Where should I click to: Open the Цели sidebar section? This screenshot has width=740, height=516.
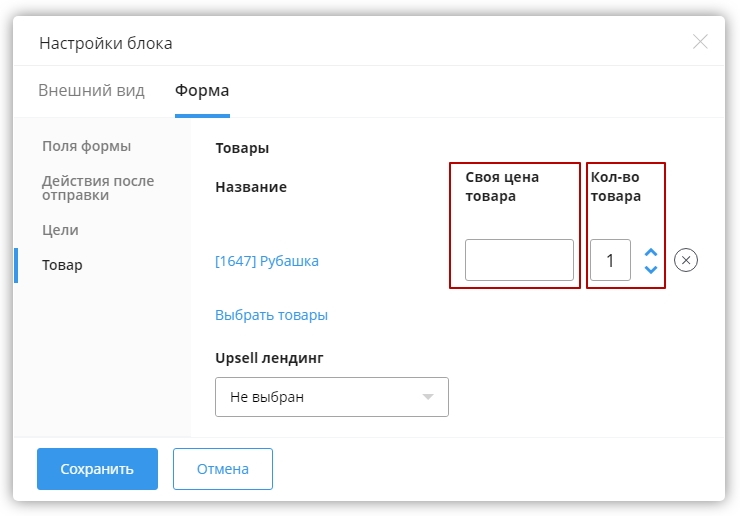click(60, 230)
